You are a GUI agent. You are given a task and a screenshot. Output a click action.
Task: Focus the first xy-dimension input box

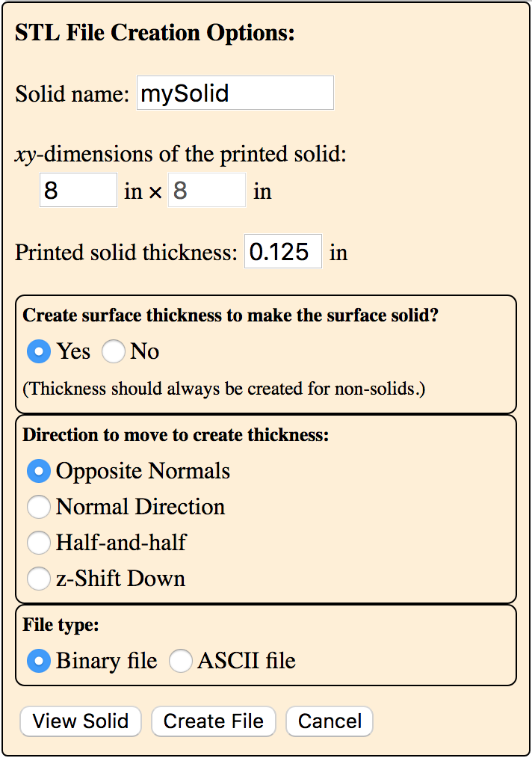point(78,190)
